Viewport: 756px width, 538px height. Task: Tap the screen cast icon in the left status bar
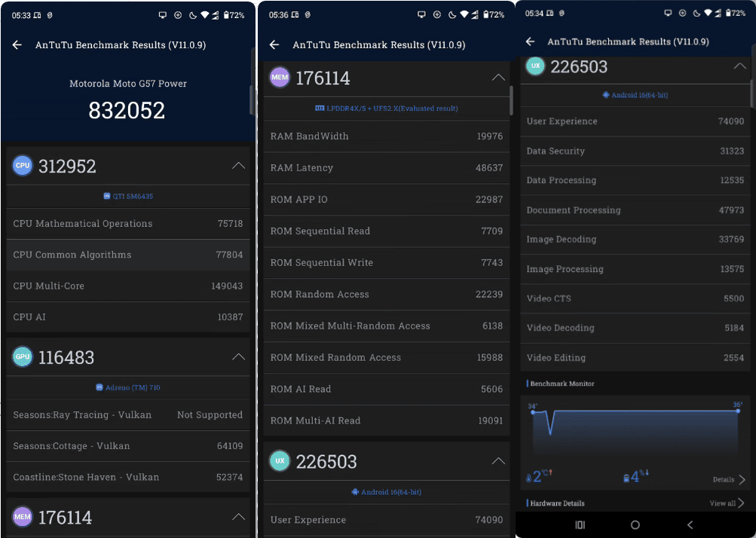163,15
